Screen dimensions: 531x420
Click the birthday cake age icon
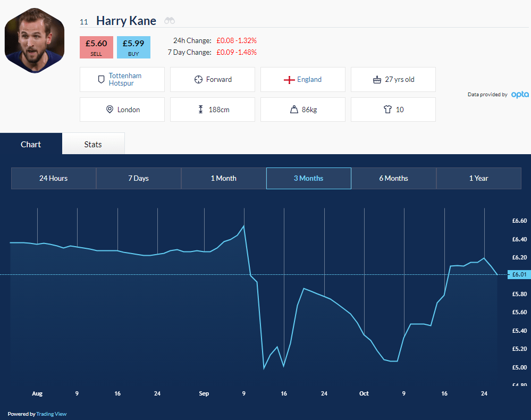[377, 80]
